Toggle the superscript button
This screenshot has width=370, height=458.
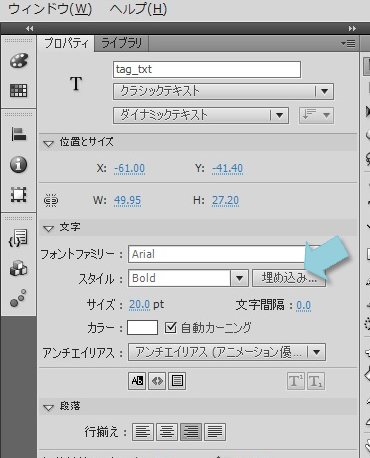click(x=296, y=381)
